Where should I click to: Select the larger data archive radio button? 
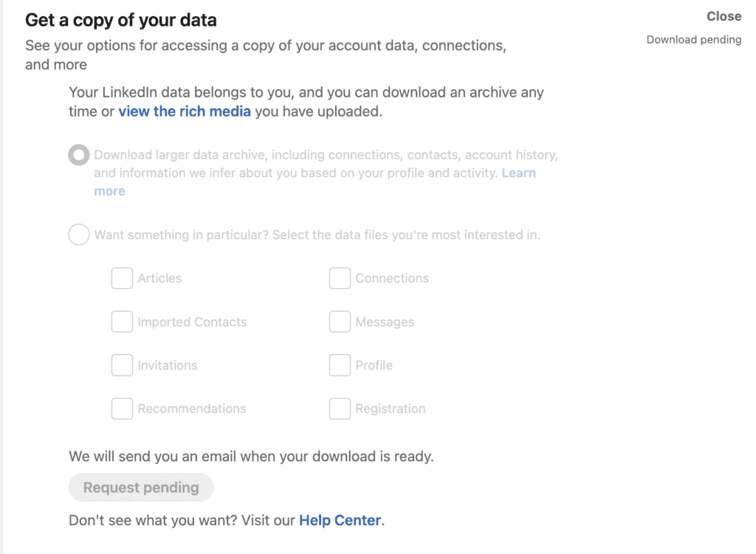pyautogui.click(x=79, y=156)
